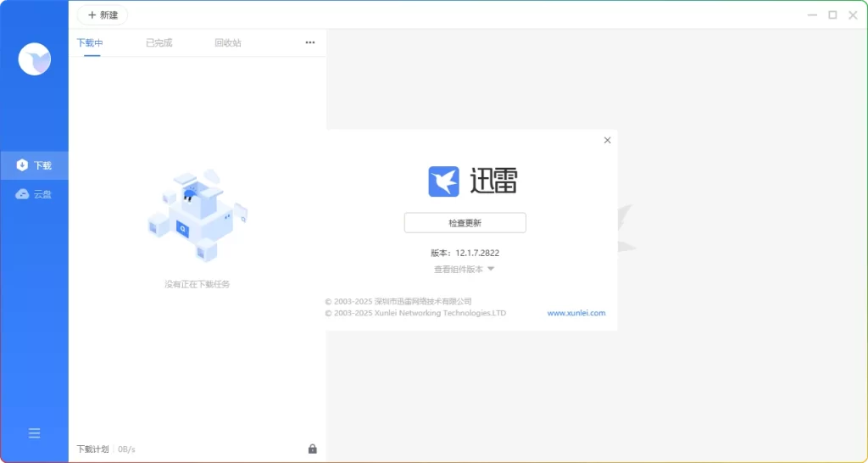The height and width of the screenshot is (463, 868).
Task: Click the 检查更新 button
Action: point(465,223)
